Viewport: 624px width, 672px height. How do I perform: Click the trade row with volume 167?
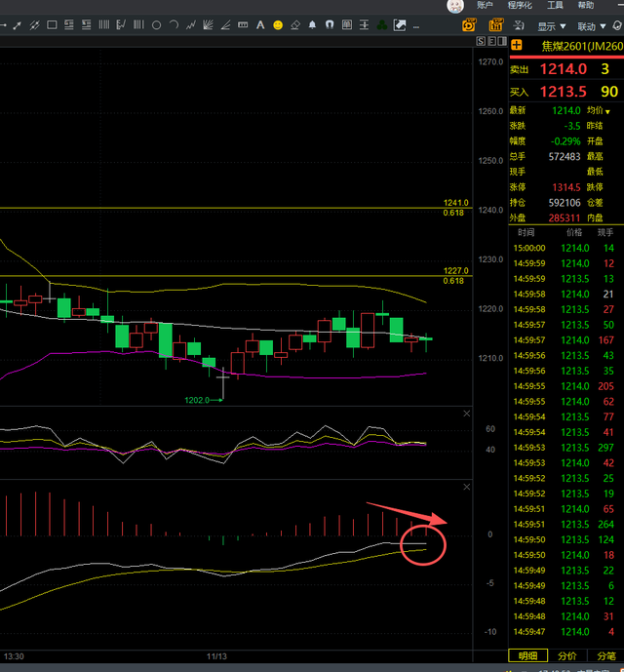pyautogui.click(x=565, y=339)
